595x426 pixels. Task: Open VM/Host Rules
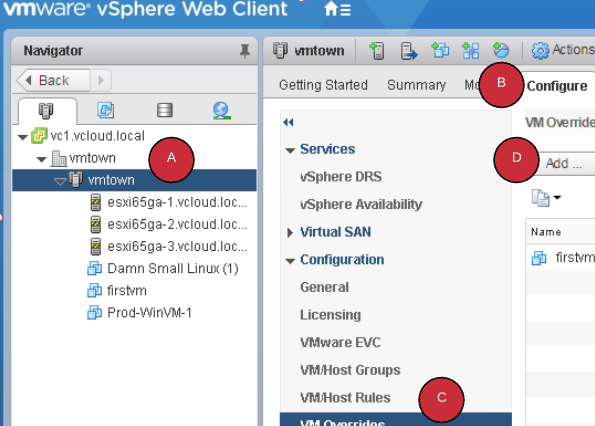pyautogui.click(x=345, y=398)
